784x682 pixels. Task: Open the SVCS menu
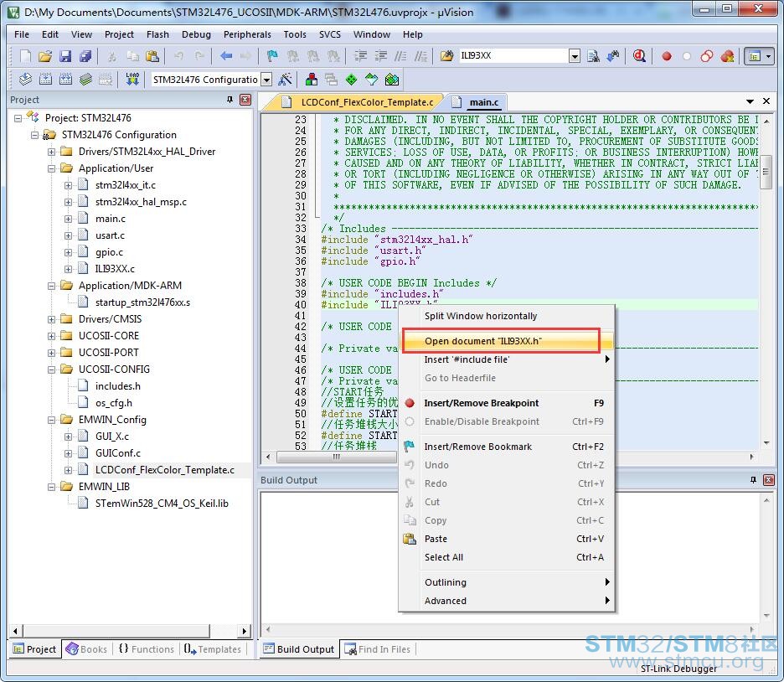coord(329,34)
